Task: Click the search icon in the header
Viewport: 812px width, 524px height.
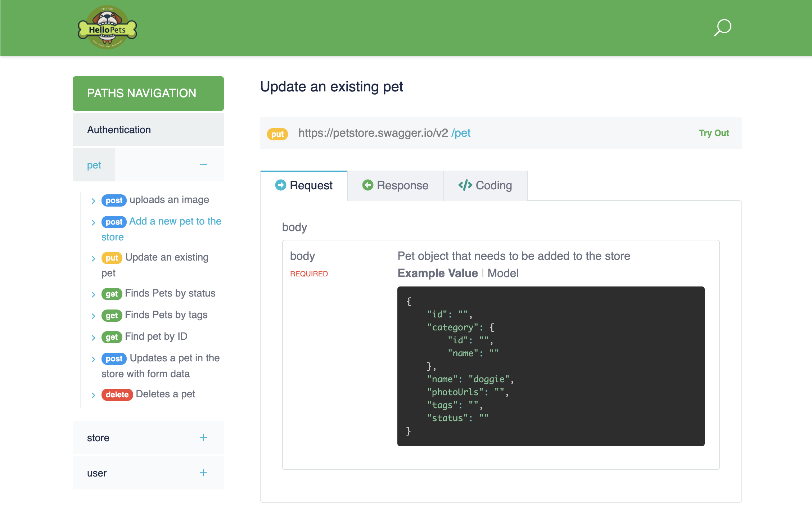Action: (x=722, y=27)
